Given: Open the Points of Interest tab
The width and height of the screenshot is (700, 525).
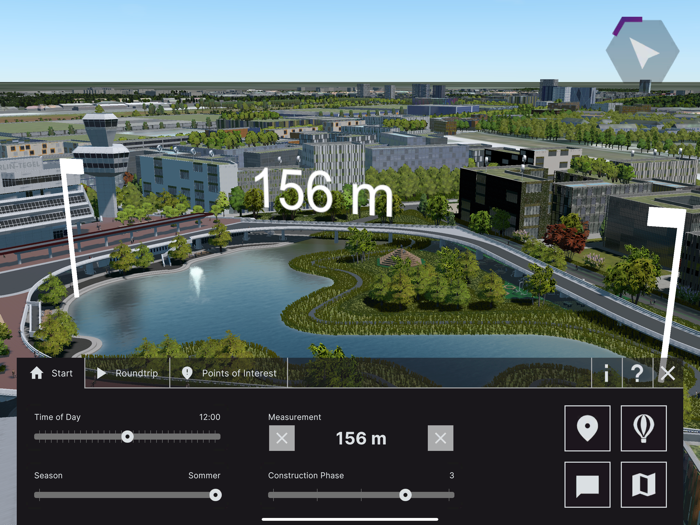Looking at the screenshot, I should point(229,373).
